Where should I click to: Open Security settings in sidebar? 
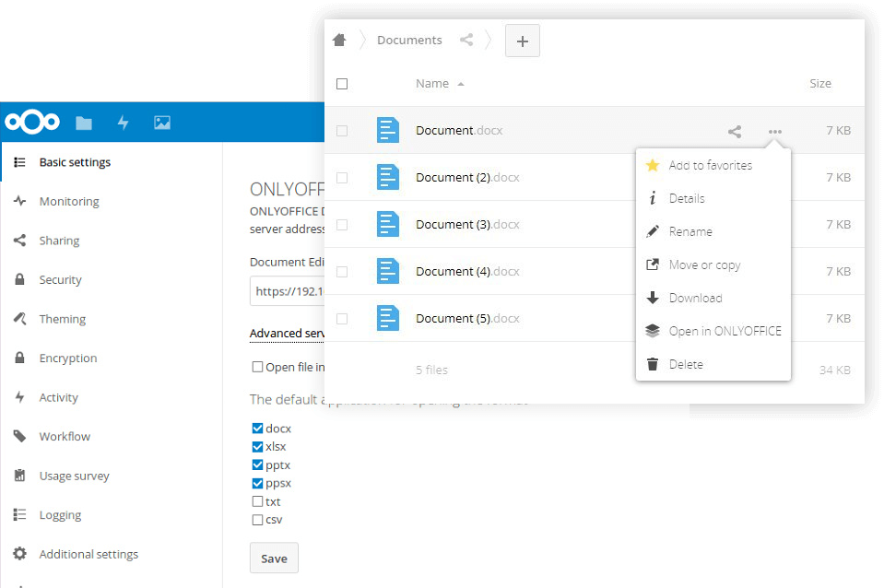tap(60, 279)
